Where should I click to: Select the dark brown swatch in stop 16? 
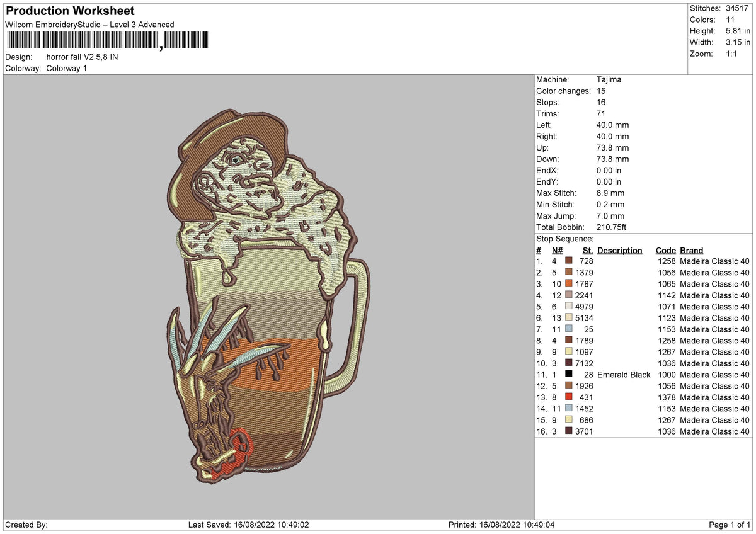(x=569, y=431)
